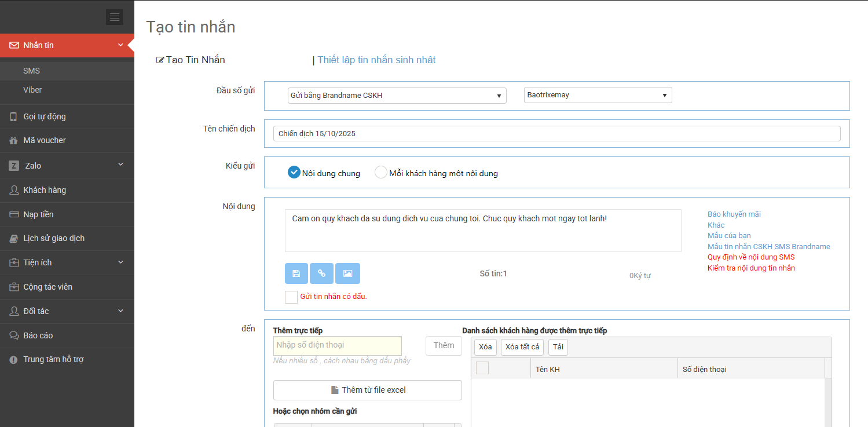Open Gọi tự động in the sidebar
Viewport: 868px width, 427px height.
44,116
